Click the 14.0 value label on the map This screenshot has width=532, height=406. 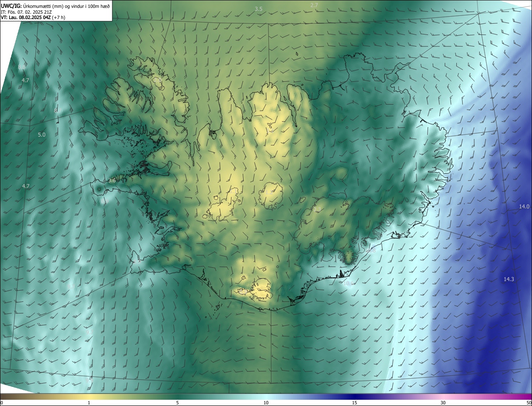click(524, 206)
